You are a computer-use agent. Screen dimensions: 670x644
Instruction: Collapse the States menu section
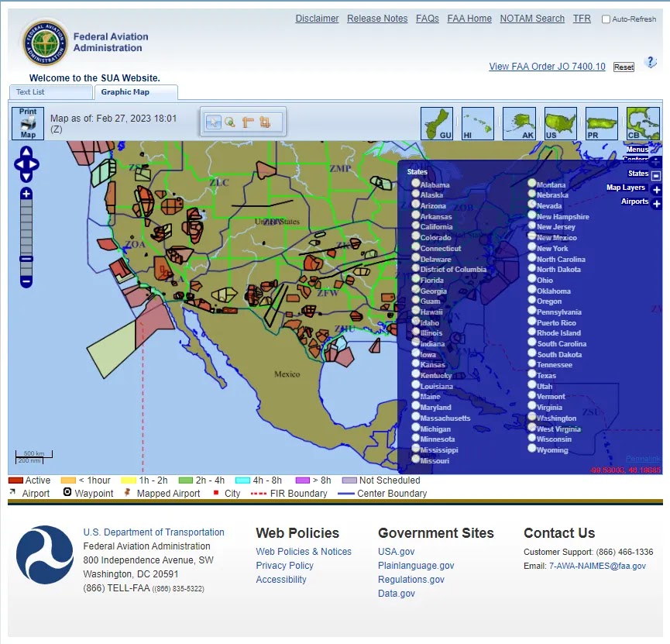tap(656, 175)
